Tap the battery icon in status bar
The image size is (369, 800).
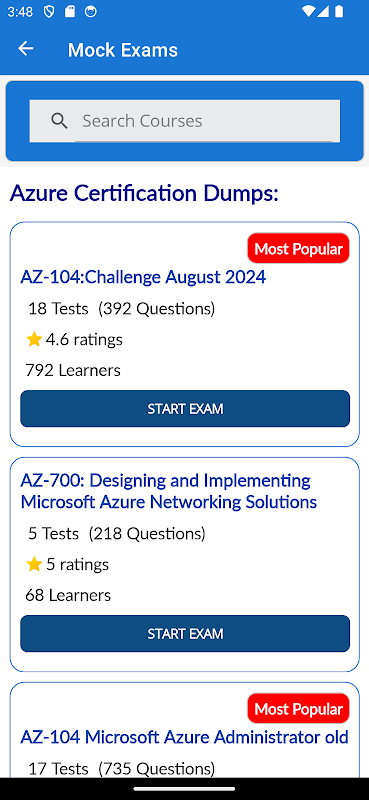click(x=339, y=11)
